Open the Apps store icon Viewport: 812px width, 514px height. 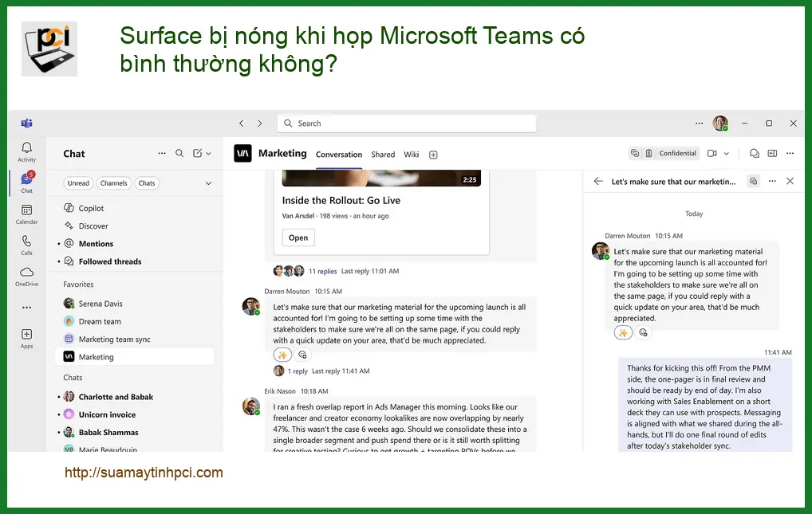(26, 339)
